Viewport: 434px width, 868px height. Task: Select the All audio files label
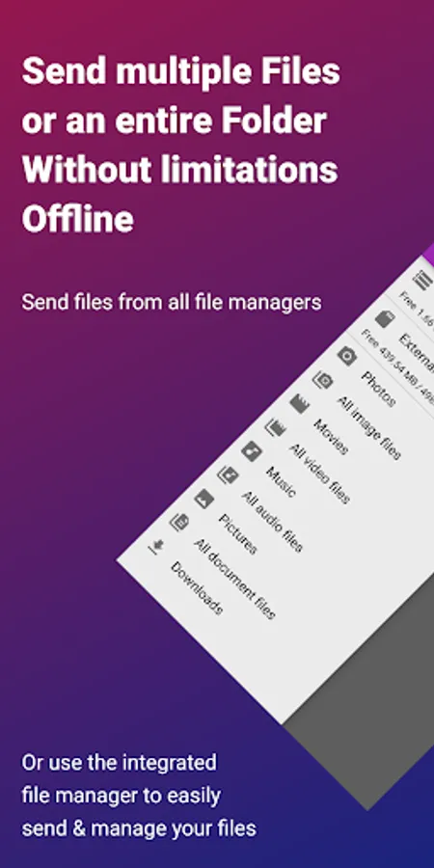pyautogui.click(x=272, y=522)
